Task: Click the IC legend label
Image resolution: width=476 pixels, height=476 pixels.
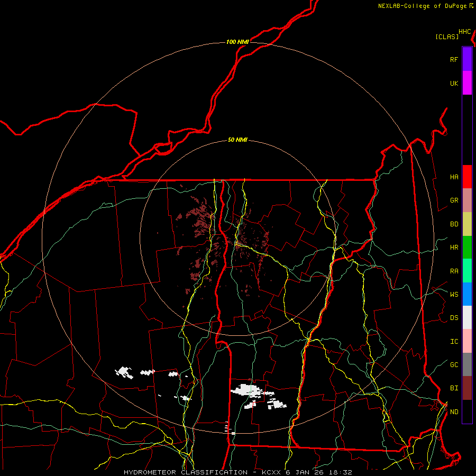Action: pyautogui.click(x=454, y=342)
